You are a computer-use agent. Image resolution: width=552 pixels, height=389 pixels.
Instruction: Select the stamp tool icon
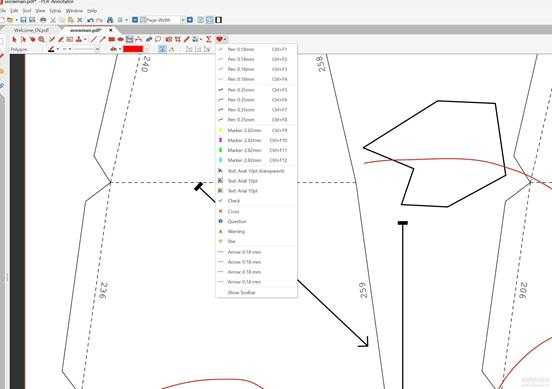click(79, 39)
